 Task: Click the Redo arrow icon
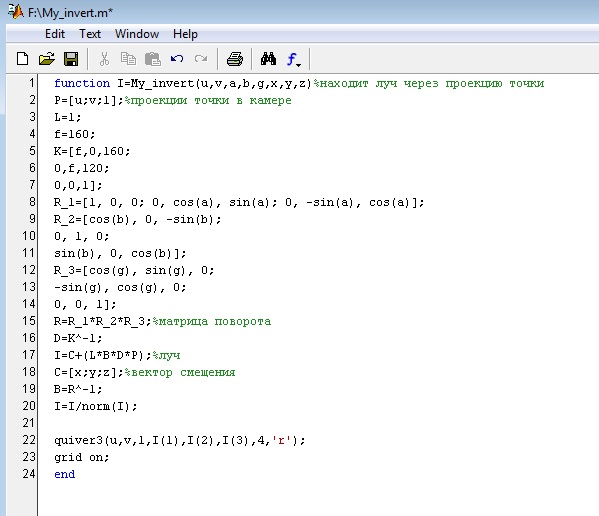click(x=201, y=59)
